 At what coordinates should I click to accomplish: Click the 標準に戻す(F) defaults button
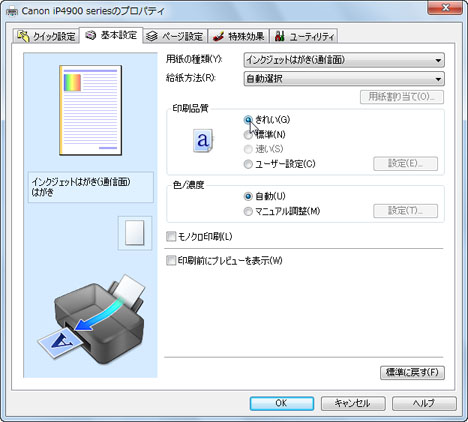[x=412, y=372]
